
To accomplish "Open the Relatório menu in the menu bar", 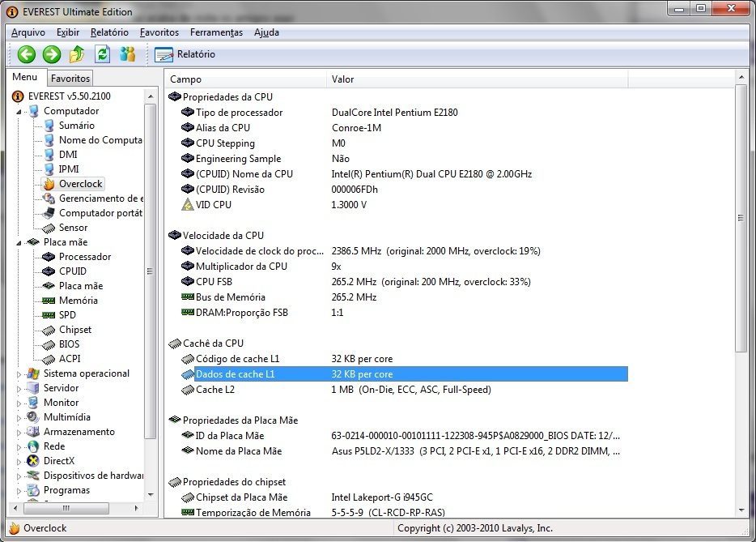I will pyautogui.click(x=109, y=32).
